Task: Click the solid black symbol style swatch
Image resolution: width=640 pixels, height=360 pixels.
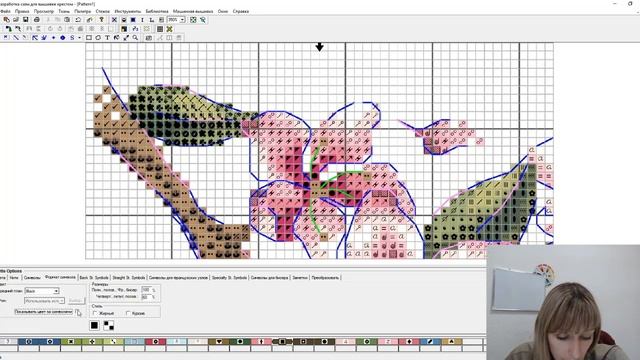Action: tap(94, 325)
